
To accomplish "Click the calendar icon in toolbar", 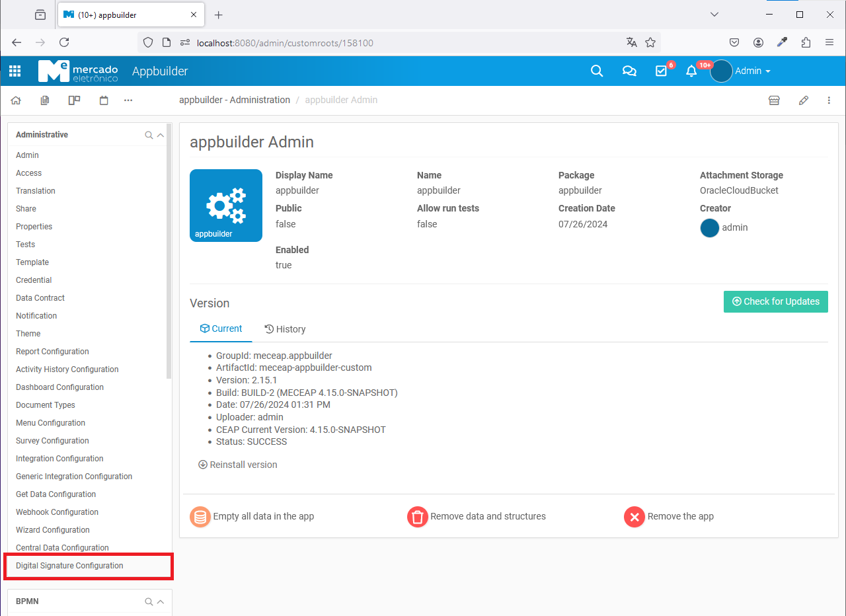I will pyautogui.click(x=104, y=100).
